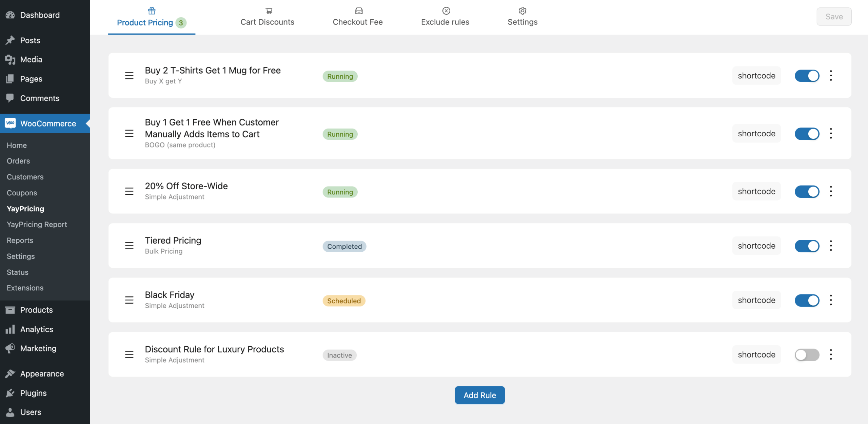The height and width of the screenshot is (424, 868).
Task: Turn off the Buy 2 T-Shirts rule toggle
Action: (x=807, y=76)
